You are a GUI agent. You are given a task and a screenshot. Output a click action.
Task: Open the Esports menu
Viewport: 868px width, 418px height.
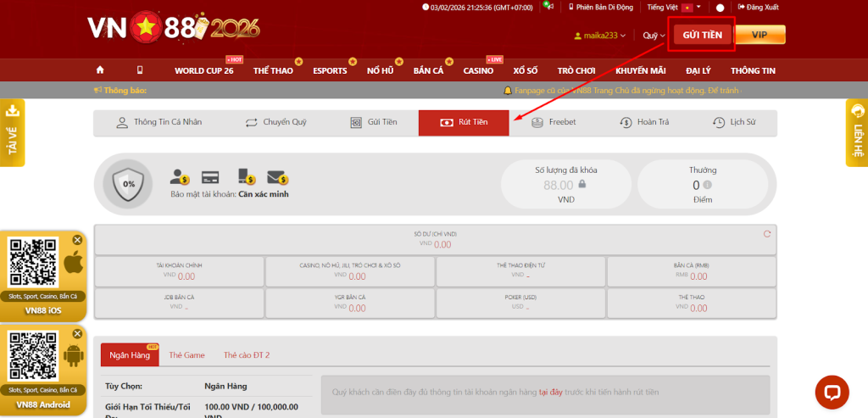pos(330,71)
